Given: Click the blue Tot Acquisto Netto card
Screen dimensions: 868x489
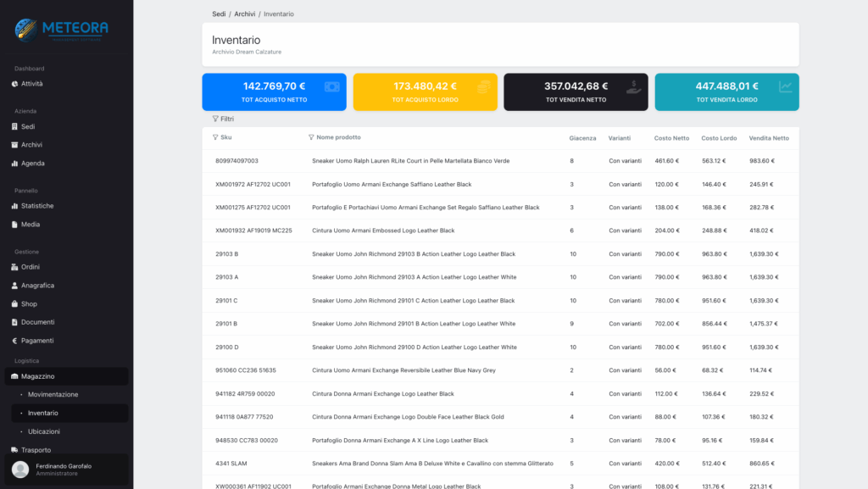Looking at the screenshot, I should coord(274,92).
